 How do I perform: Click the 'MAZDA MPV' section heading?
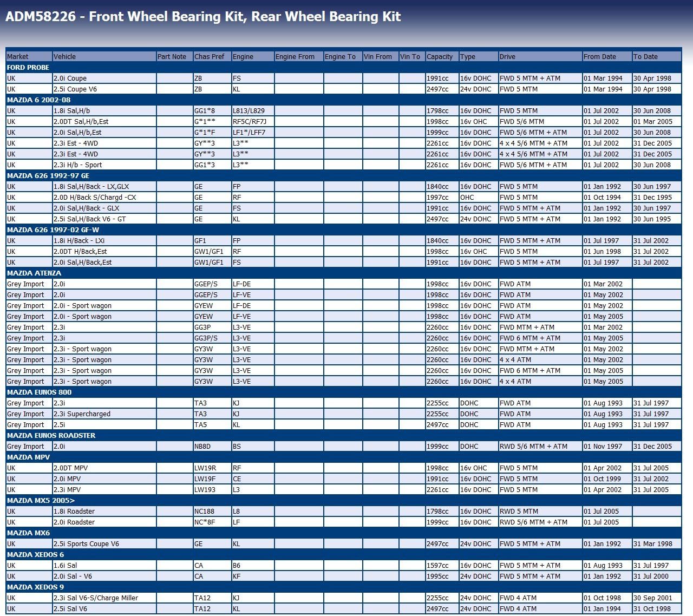[x=344, y=457]
